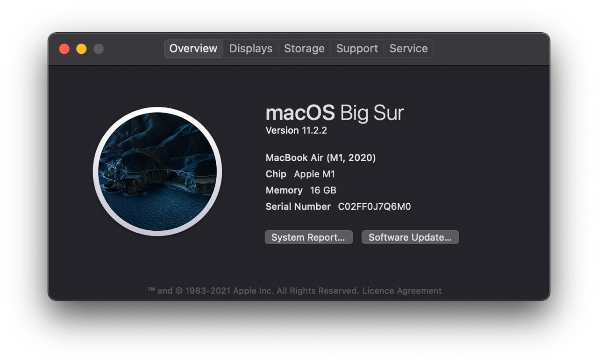Screen dimensions: 598x364
Task: Click the System Report… button
Action: pyautogui.click(x=308, y=237)
